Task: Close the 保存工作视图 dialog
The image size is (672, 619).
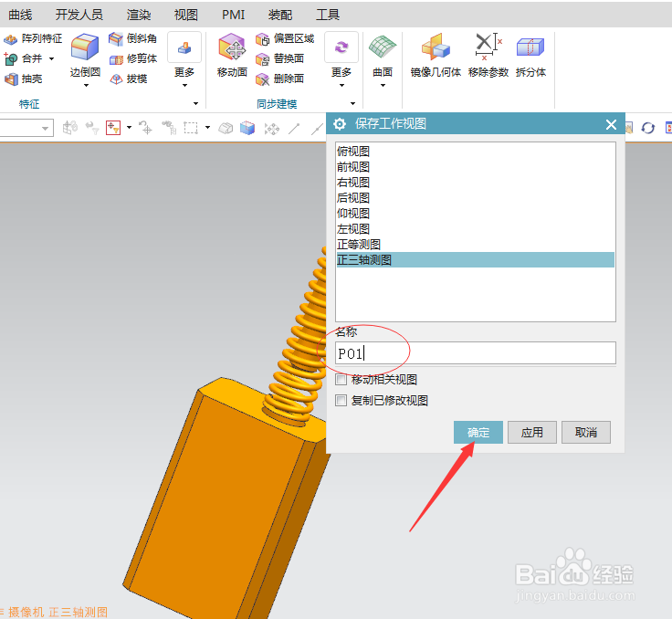Action: coord(611,124)
